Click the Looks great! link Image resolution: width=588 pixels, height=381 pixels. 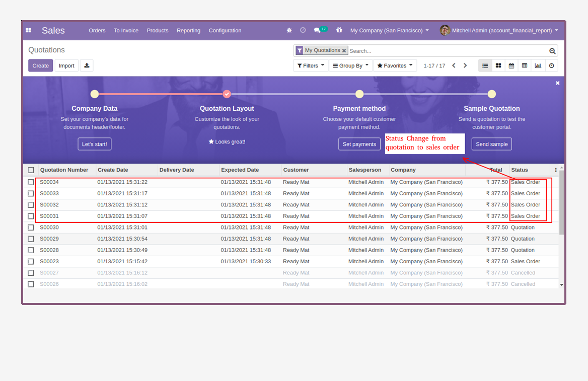coord(227,142)
